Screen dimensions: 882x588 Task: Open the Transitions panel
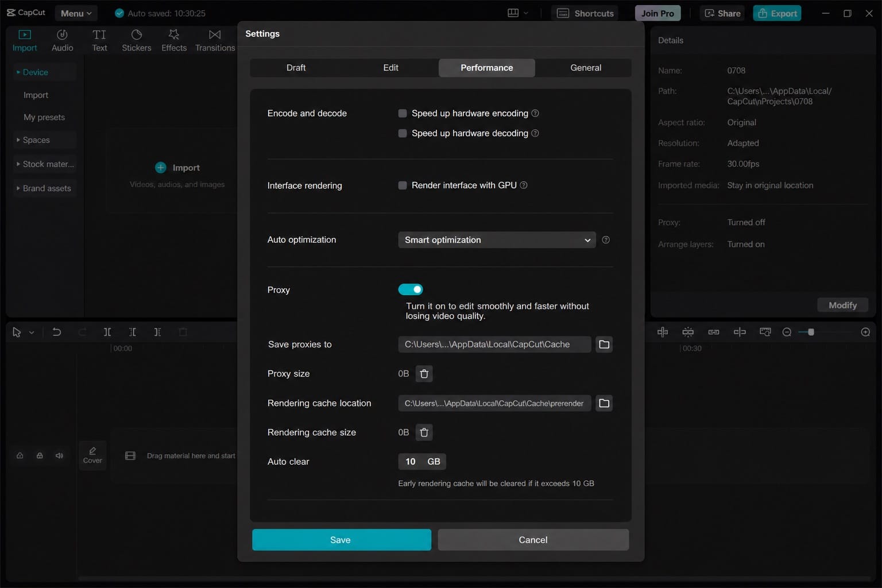tap(215, 40)
